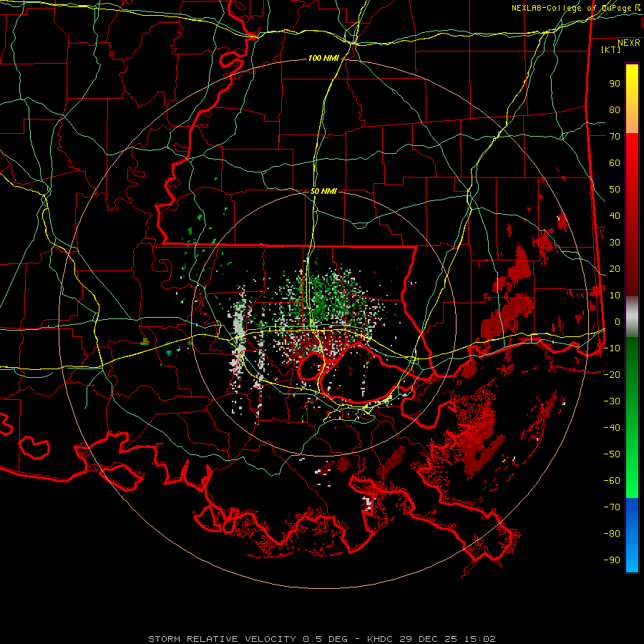The width and height of the screenshot is (644, 644).
Task: Click the 40 value on velocity scale
Action: pyautogui.click(x=615, y=216)
